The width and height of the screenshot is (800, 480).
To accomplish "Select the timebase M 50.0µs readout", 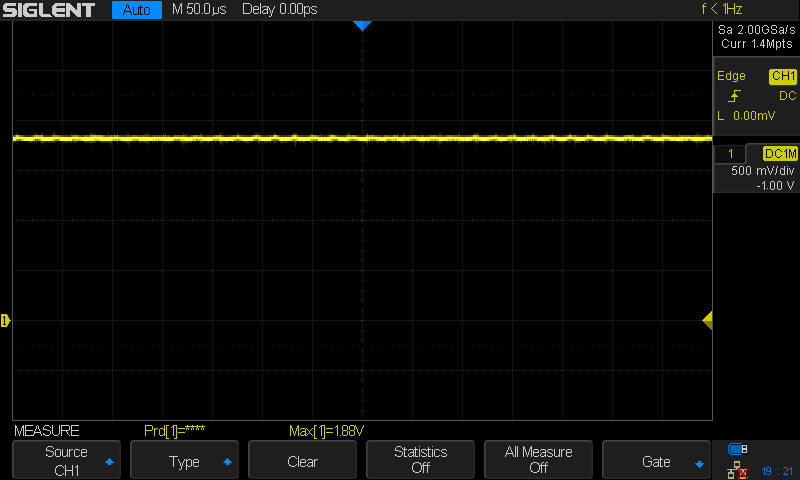I will click(x=199, y=9).
